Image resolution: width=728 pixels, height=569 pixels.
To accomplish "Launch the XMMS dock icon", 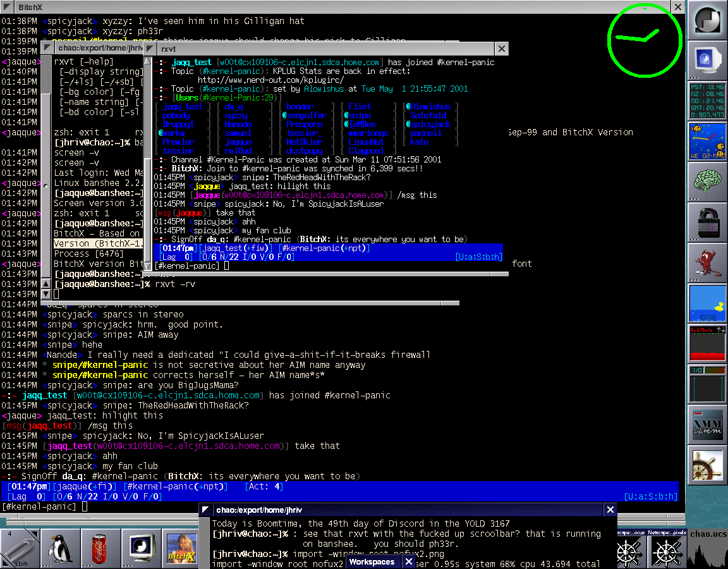I will tap(707, 424).
